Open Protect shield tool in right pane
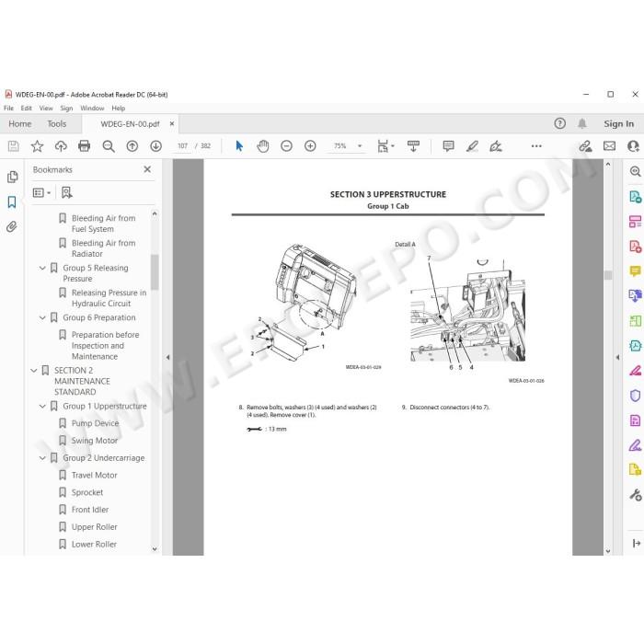The image size is (644, 644). pos(635,396)
